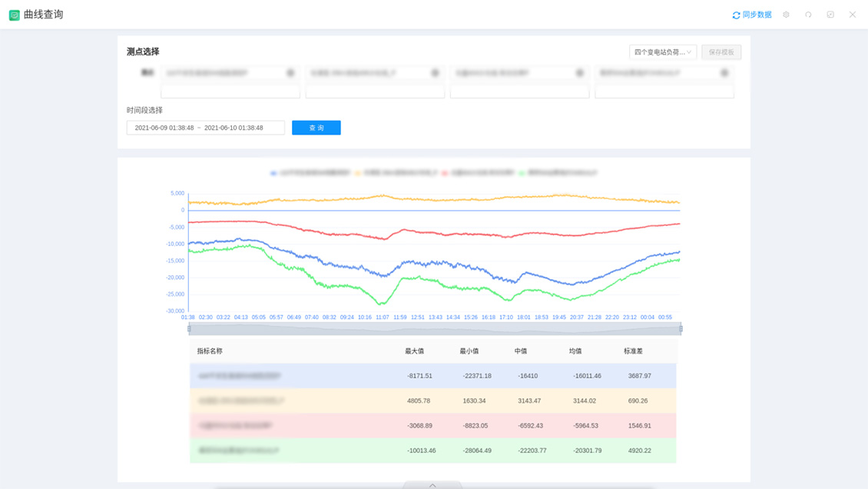868x489 pixels.
Task: Click standard deviation 4920.22
Action: 639,451
